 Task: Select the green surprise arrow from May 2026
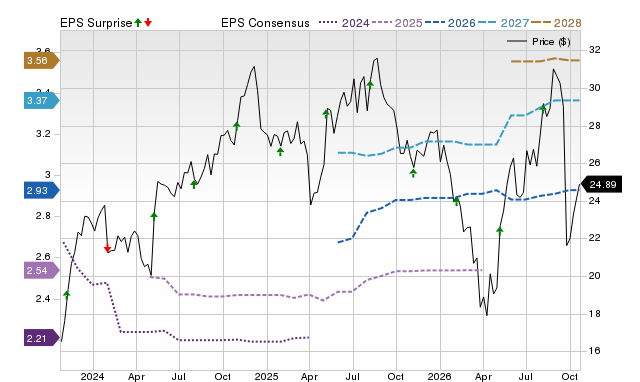(500, 231)
